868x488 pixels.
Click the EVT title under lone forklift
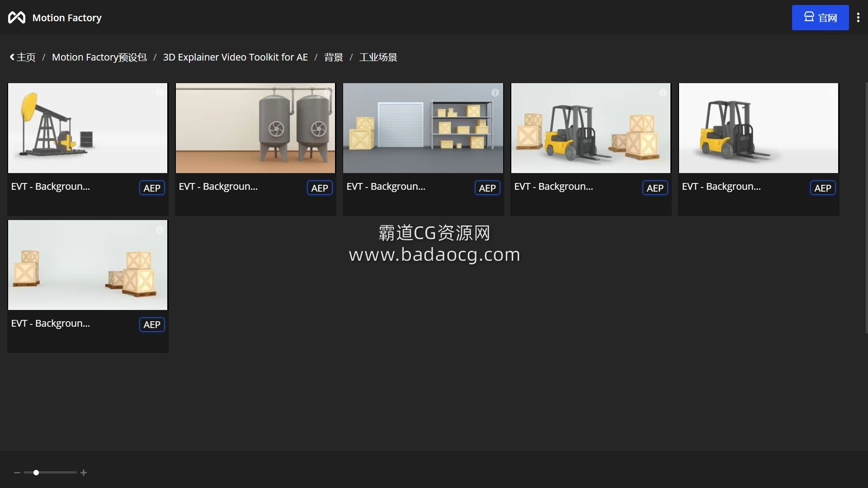click(x=722, y=187)
